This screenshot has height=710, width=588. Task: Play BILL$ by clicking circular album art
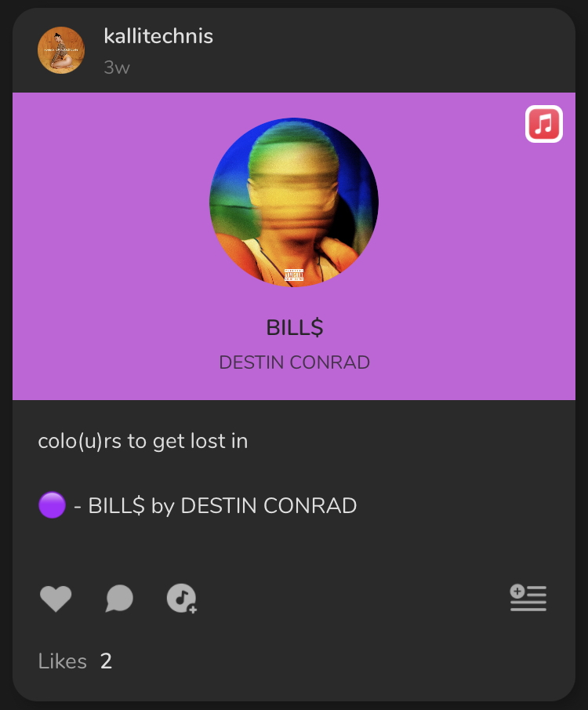point(294,202)
